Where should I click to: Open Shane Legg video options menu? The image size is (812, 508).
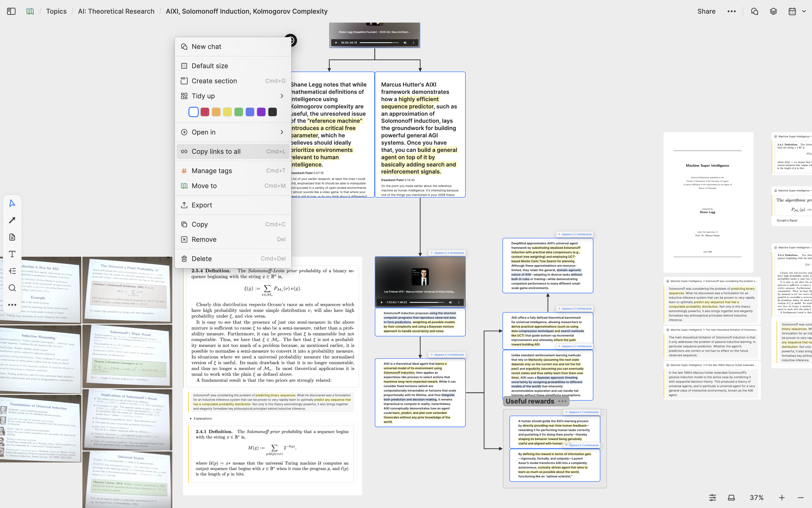(413, 43)
